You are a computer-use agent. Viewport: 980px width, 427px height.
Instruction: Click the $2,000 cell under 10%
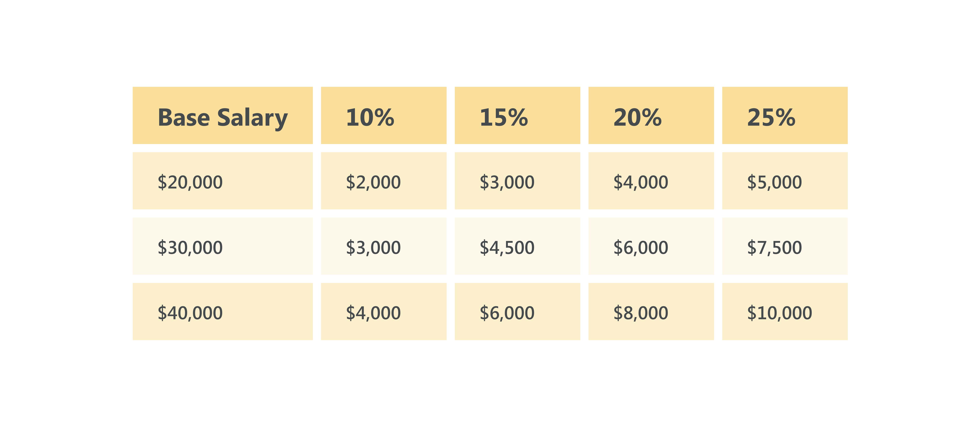pos(383,181)
